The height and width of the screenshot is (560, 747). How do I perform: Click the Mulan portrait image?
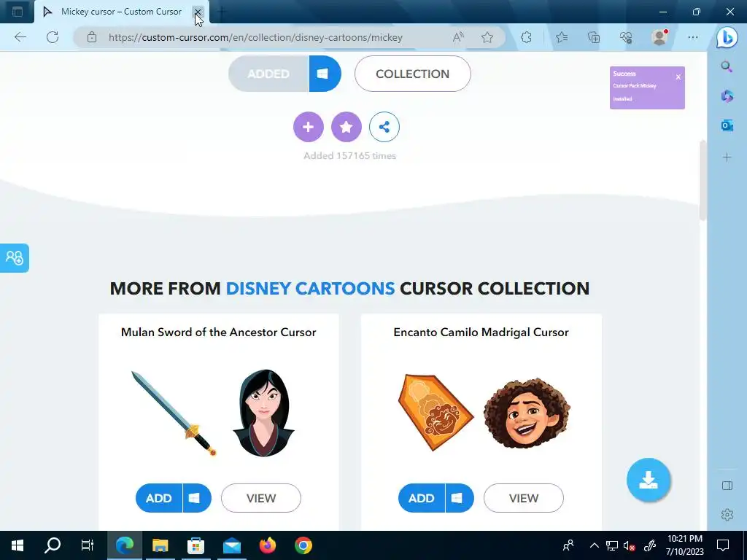pyautogui.click(x=263, y=413)
